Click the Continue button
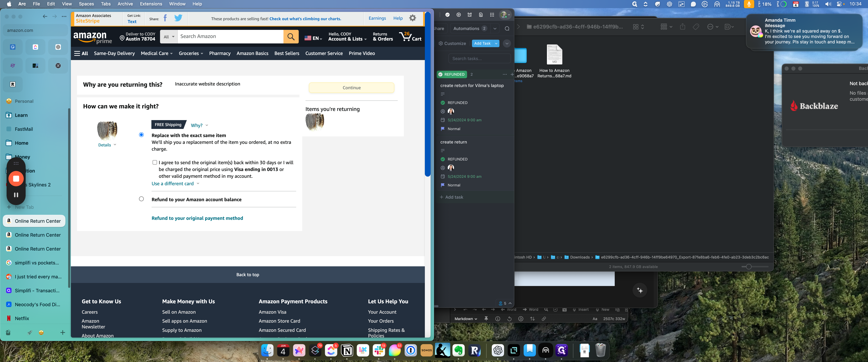Viewport: 868px width, 362px height. (x=351, y=88)
